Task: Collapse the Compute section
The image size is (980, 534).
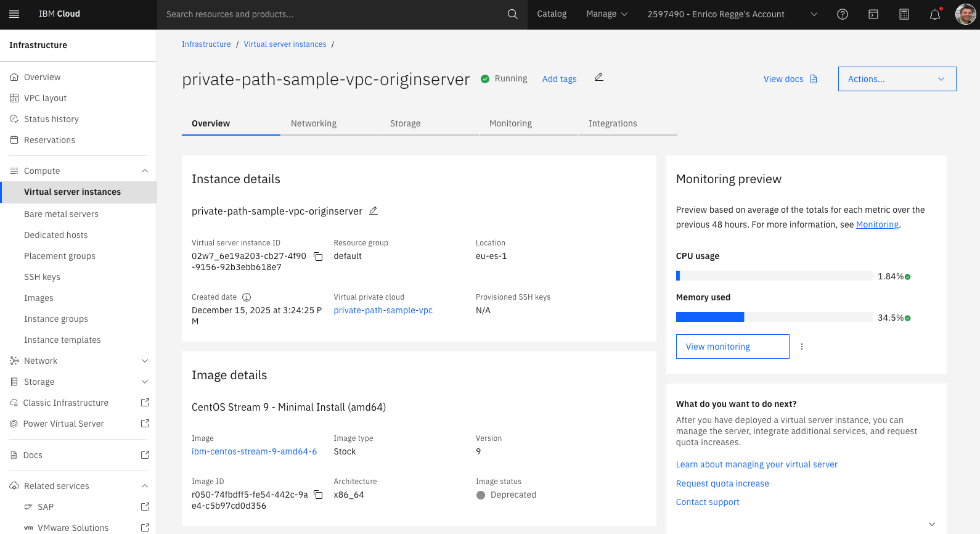Action: click(x=144, y=171)
